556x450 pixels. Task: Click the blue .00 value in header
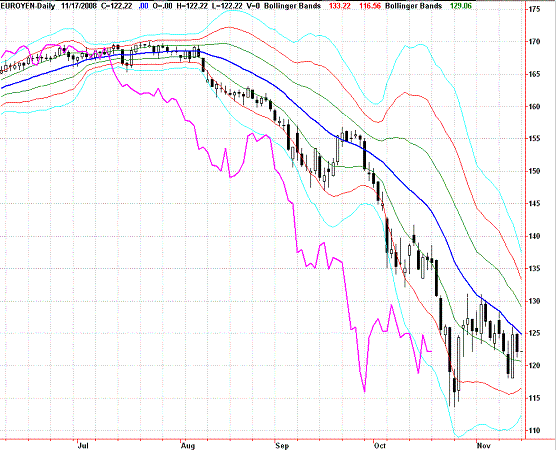point(143,6)
